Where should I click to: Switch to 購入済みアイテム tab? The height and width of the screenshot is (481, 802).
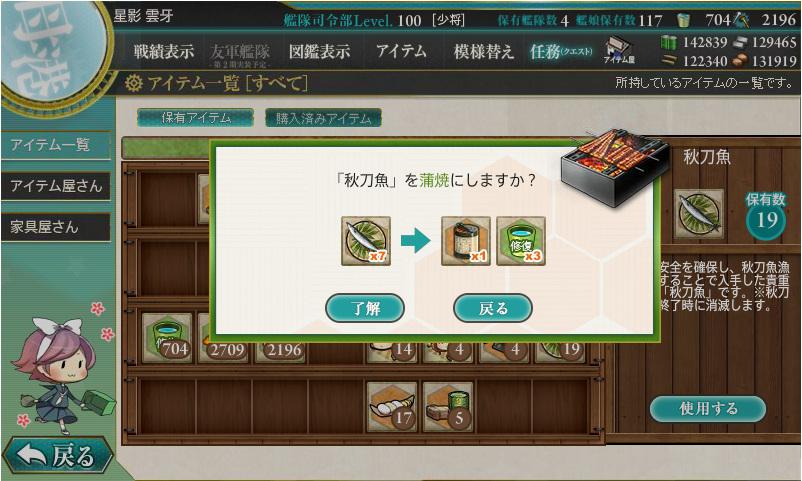point(323,118)
